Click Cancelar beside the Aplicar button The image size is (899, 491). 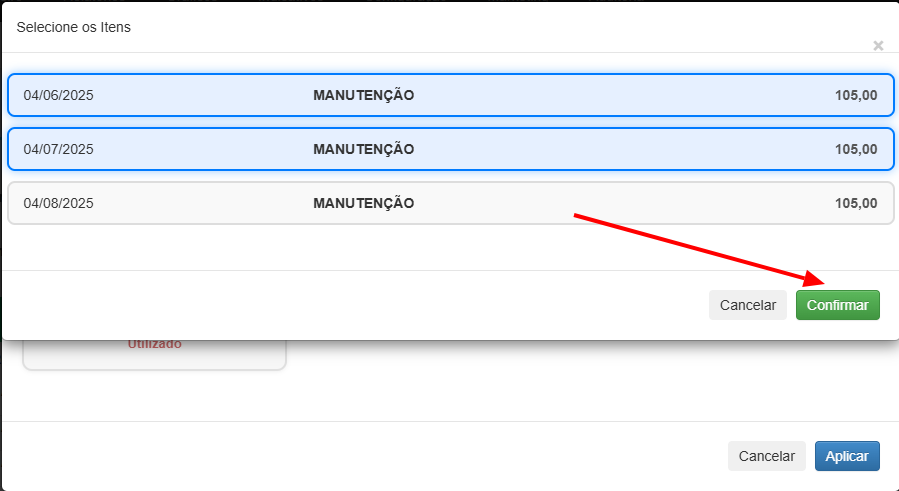(767, 456)
